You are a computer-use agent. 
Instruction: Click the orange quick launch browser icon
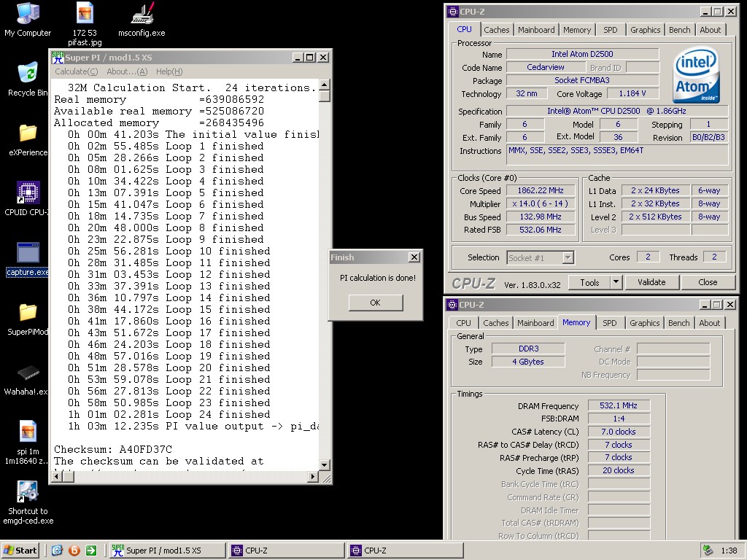tap(74, 551)
